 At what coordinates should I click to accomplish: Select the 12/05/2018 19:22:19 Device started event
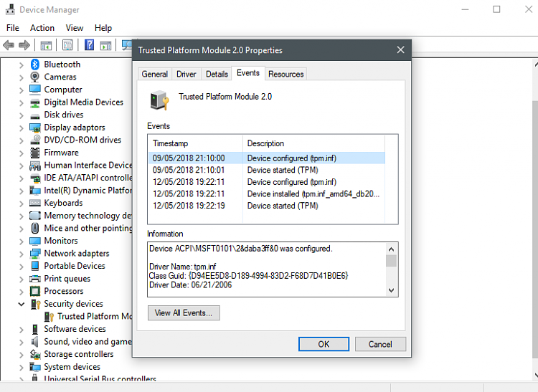pyautogui.click(x=267, y=206)
